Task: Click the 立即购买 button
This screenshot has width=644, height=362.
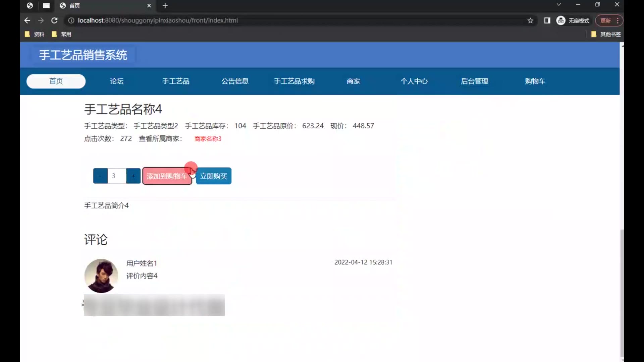Action: [214, 176]
